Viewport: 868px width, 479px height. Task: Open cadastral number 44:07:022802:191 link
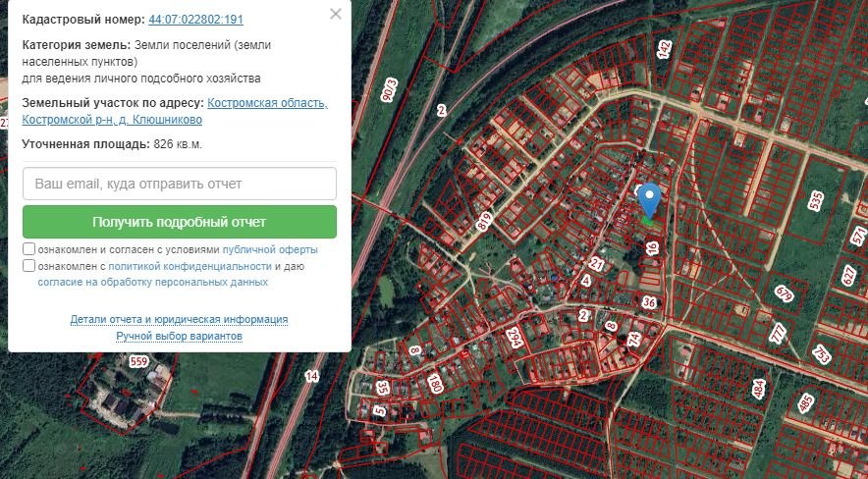[x=195, y=20]
